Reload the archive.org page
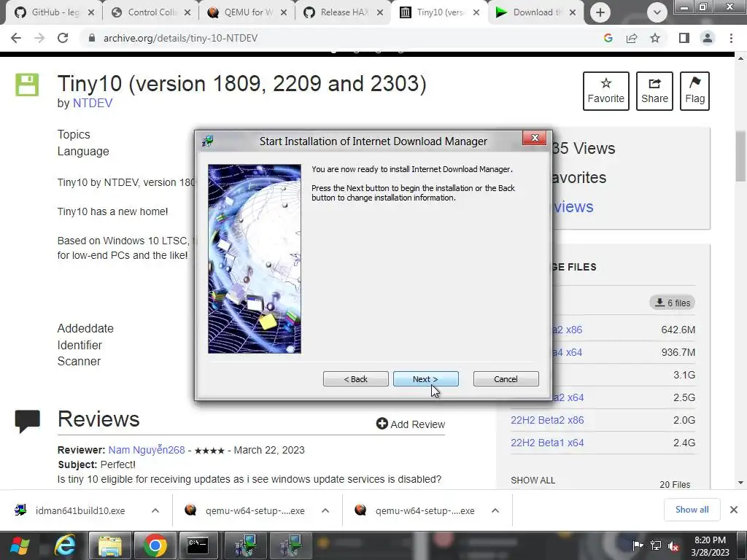Screen dimensions: 747x560 63,38
